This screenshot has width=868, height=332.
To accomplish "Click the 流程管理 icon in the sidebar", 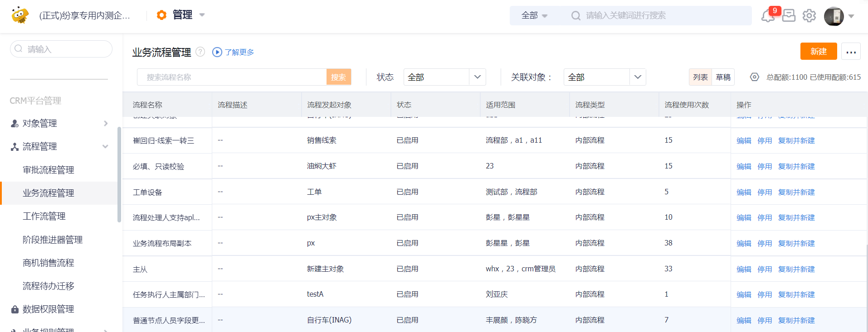I will coord(15,146).
